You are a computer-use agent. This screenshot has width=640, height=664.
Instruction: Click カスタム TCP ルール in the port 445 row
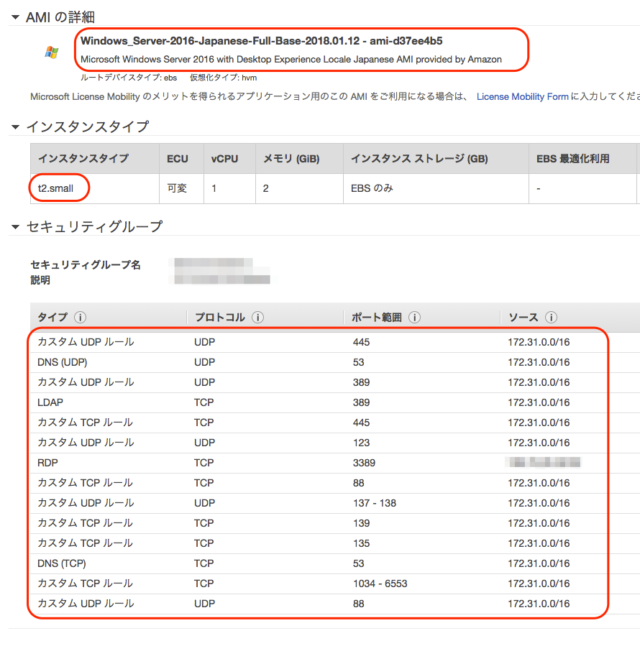(x=85, y=423)
